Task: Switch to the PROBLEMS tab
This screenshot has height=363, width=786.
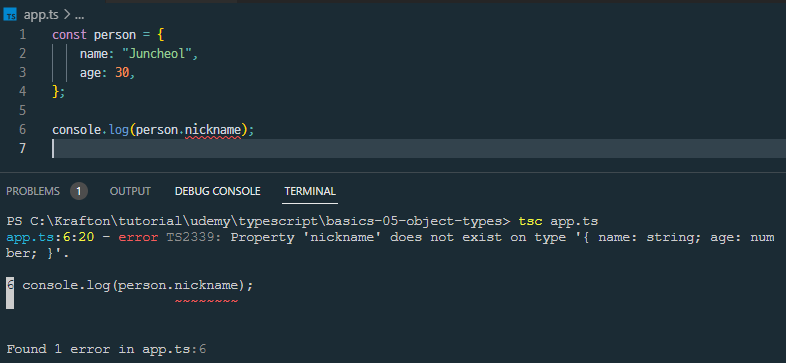Action: pos(33,191)
